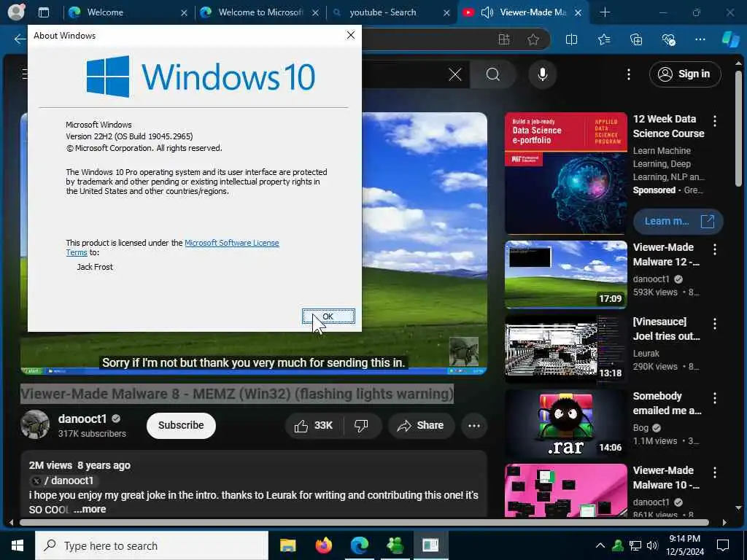The image size is (747, 560).
Task: Open danooct1 channel name link
Action: coord(82,419)
